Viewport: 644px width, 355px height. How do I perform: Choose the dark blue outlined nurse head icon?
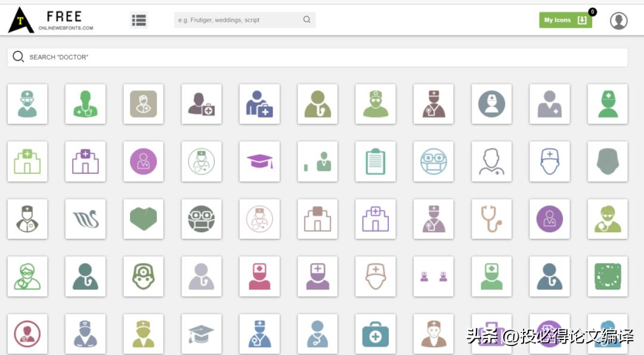[x=550, y=161]
